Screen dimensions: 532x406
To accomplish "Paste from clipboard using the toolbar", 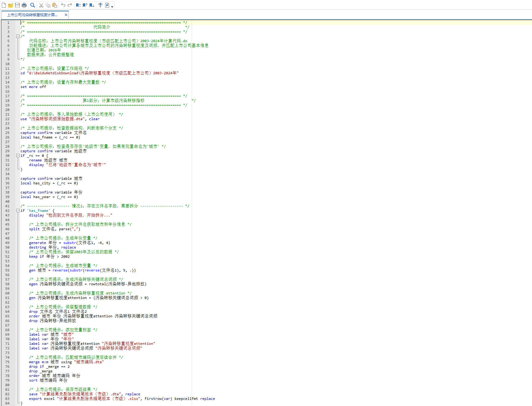I will [55, 5].
